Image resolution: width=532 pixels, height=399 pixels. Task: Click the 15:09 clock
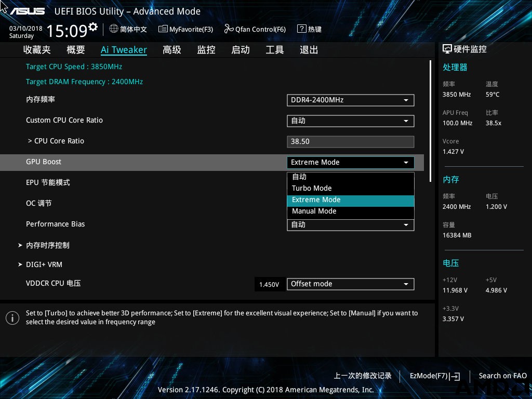tap(67, 31)
